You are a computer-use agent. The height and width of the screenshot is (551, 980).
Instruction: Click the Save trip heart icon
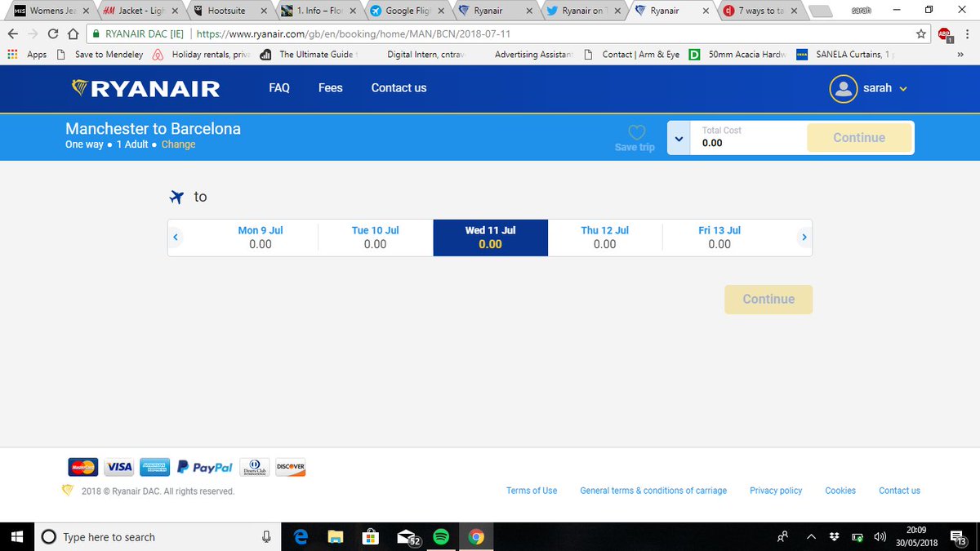click(636, 133)
